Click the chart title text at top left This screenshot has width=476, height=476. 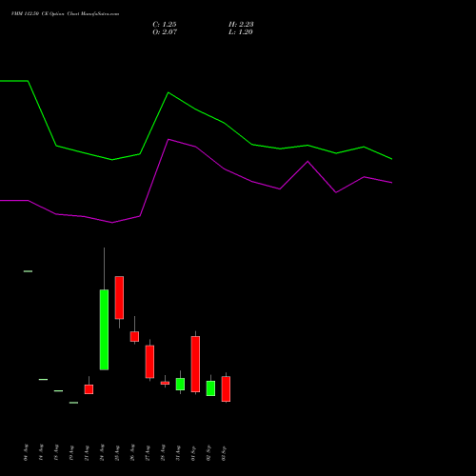click(x=65, y=14)
